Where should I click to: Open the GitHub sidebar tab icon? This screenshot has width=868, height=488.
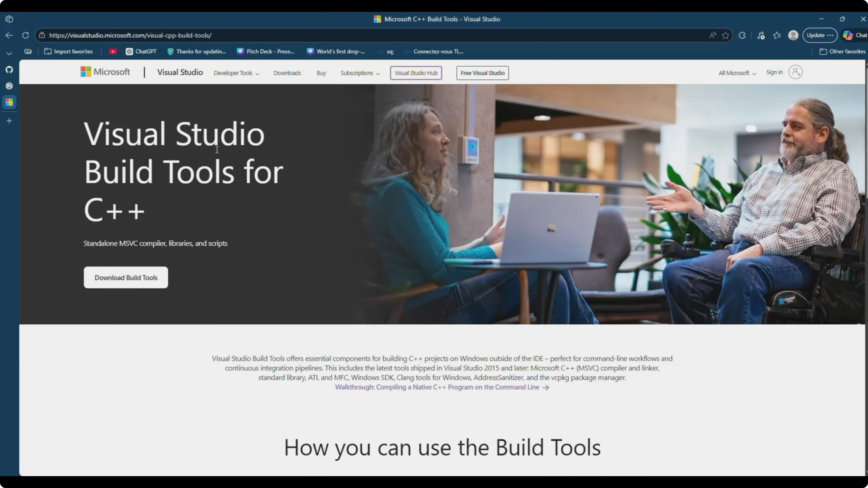[x=9, y=70]
